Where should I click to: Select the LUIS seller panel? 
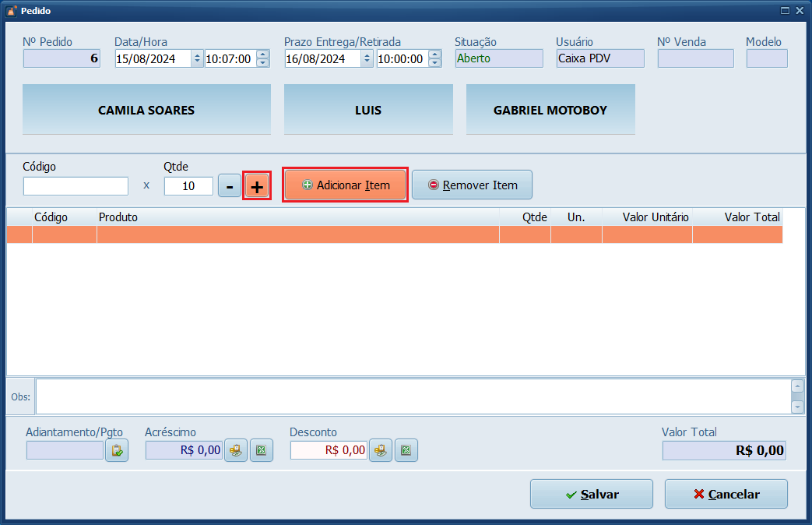(x=368, y=110)
